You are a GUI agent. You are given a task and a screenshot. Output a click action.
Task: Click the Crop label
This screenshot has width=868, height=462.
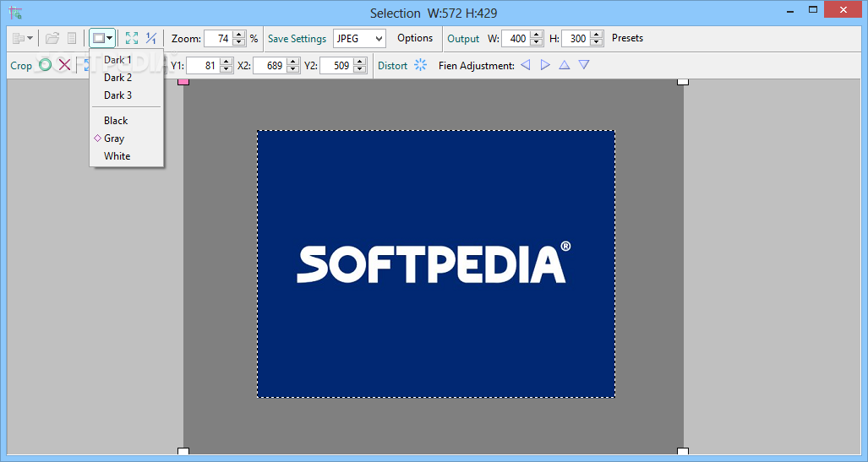(x=21, y=66)
